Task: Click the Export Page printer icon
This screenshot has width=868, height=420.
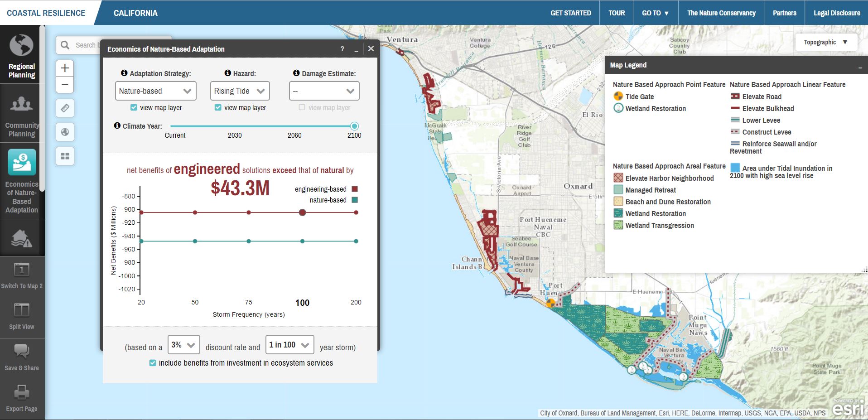Action: 21,393
